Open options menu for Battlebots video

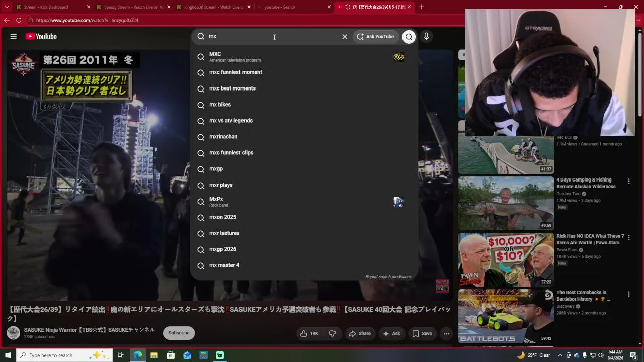point(628,294)
